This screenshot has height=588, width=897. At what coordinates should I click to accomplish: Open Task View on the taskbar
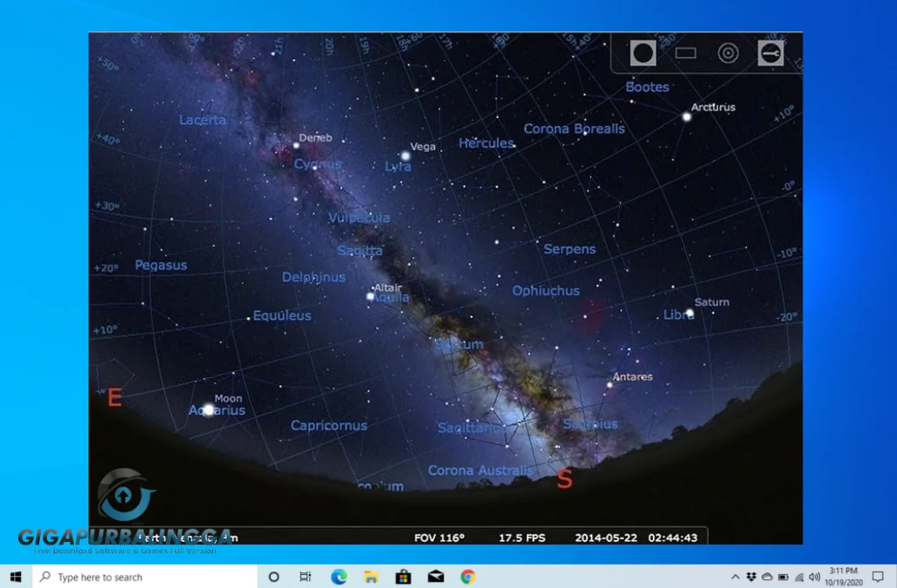coord(305,576)
